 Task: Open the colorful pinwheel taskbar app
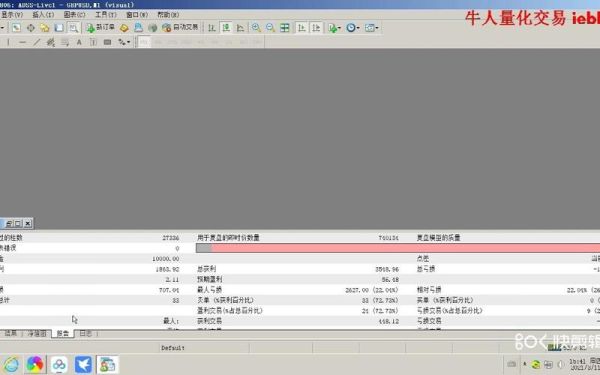35,364
